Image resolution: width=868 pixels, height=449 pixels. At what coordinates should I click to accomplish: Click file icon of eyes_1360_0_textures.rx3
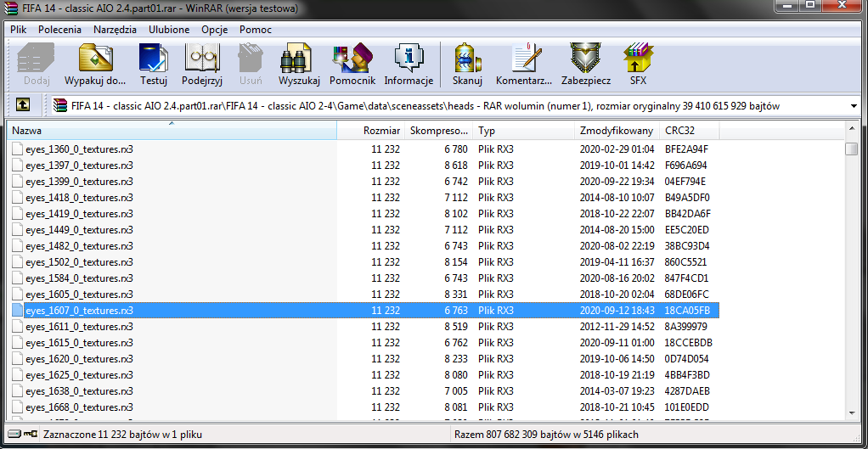[x=18, y=149]
